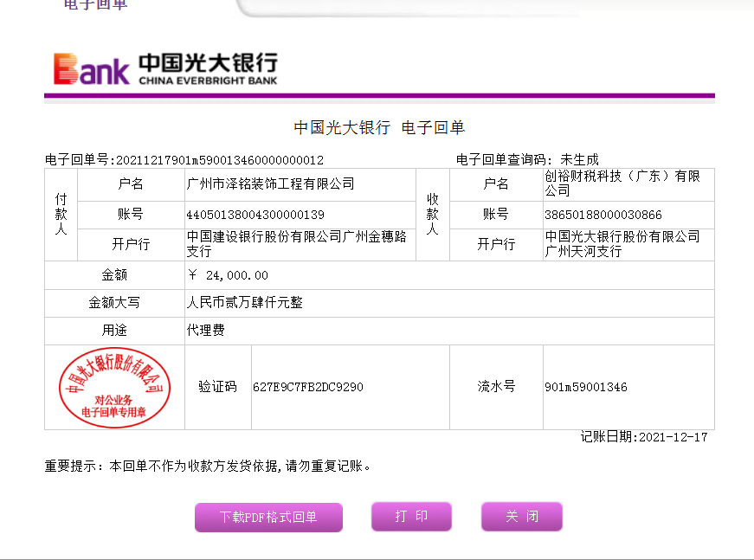Select serial number 901m59001346
This screenshot has width=754, height=560.
[x=586, y=387]
